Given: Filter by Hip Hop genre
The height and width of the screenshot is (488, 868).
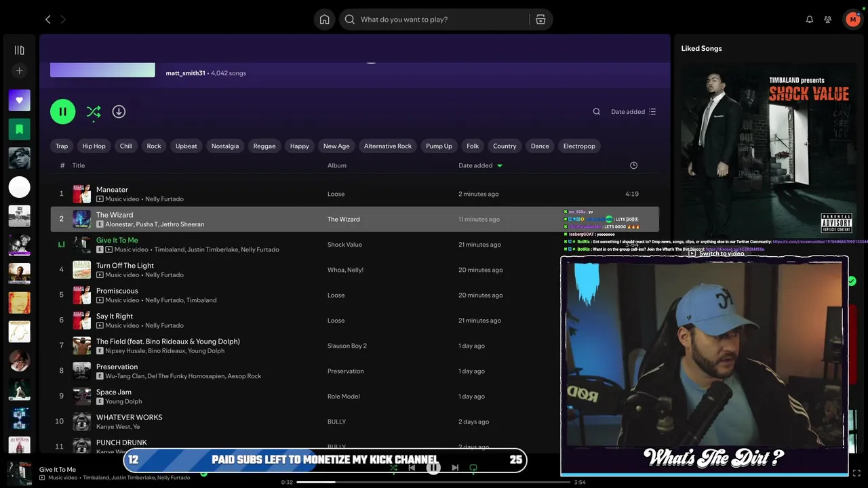Looking at the screenshot, I should [94, 146].
